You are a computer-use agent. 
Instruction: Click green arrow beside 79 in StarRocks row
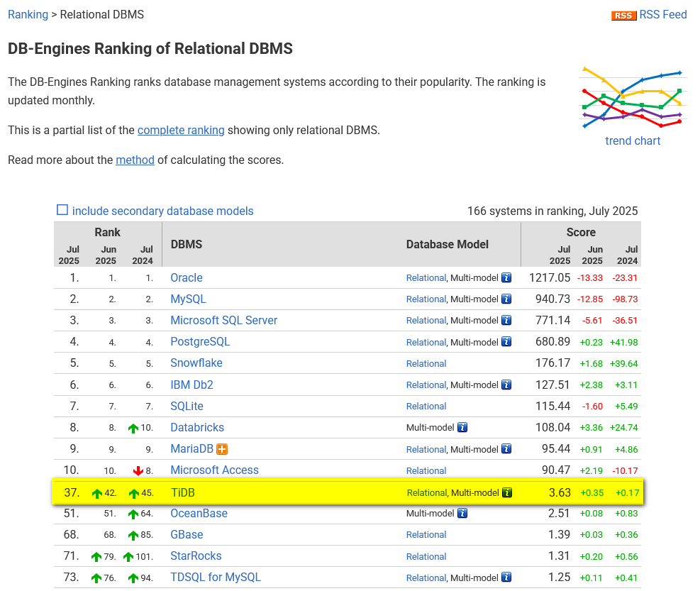96,557
